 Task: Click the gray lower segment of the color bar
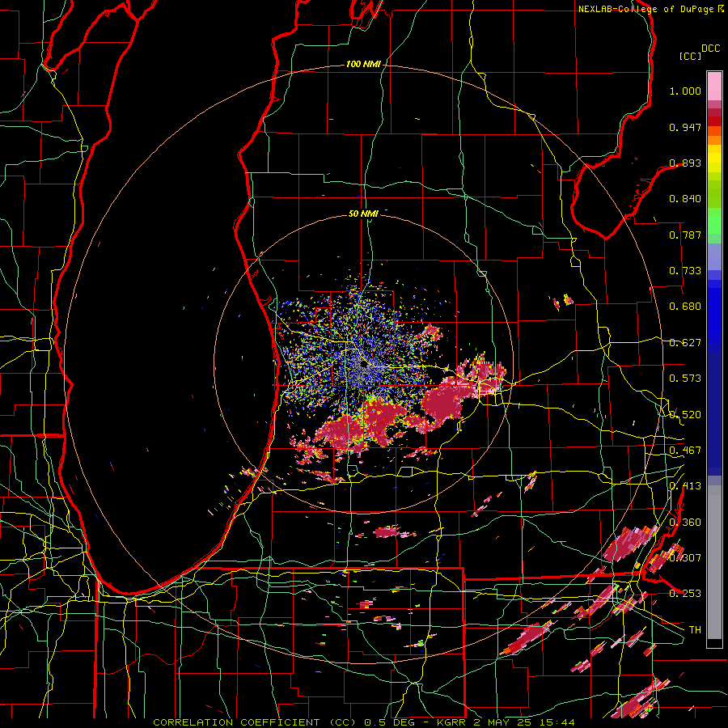(x=714, y=562)
